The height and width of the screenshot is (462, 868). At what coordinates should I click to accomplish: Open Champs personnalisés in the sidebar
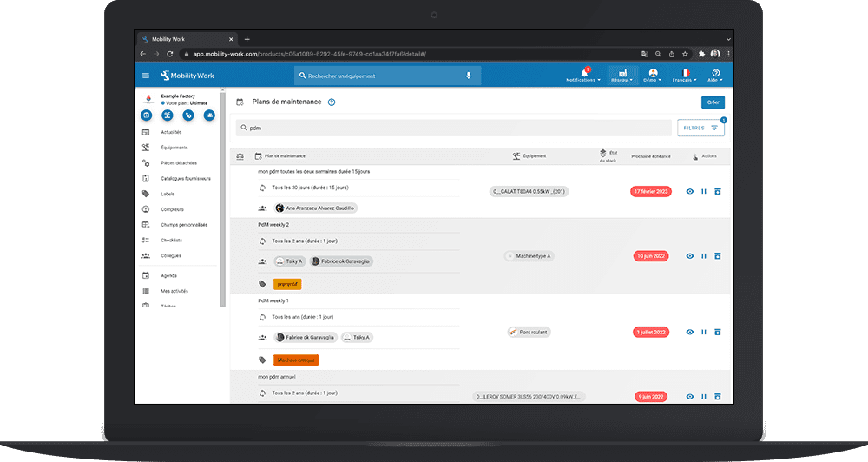point(184,225)
